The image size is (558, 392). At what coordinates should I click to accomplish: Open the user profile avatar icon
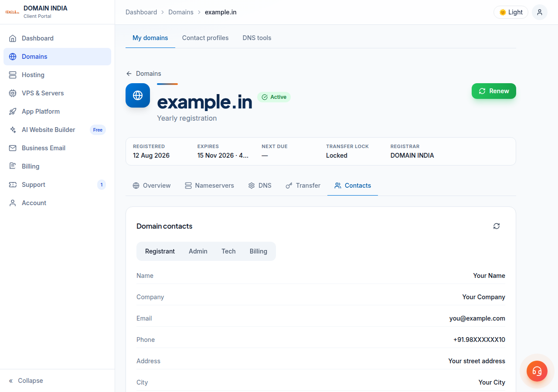coord(540,12)
